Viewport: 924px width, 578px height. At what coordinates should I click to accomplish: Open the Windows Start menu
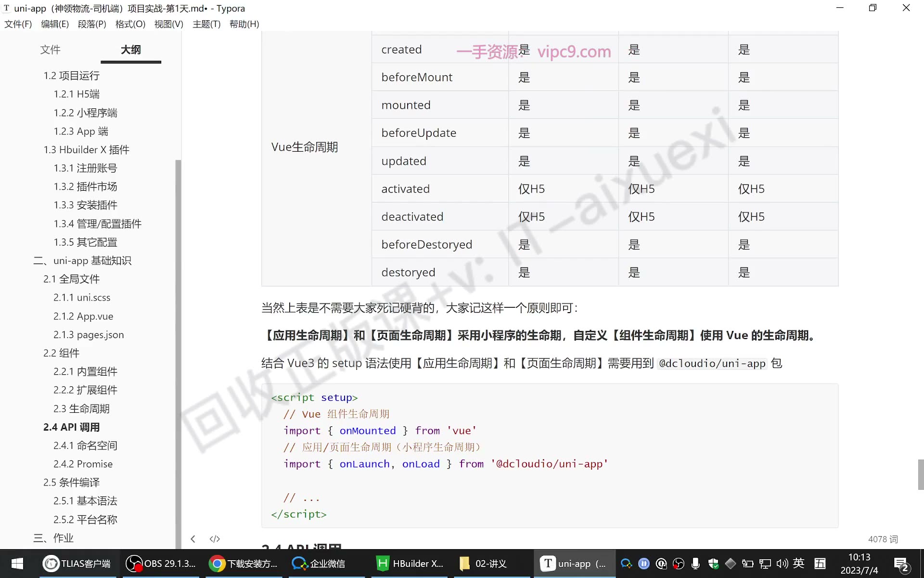(x=17, y=564)
